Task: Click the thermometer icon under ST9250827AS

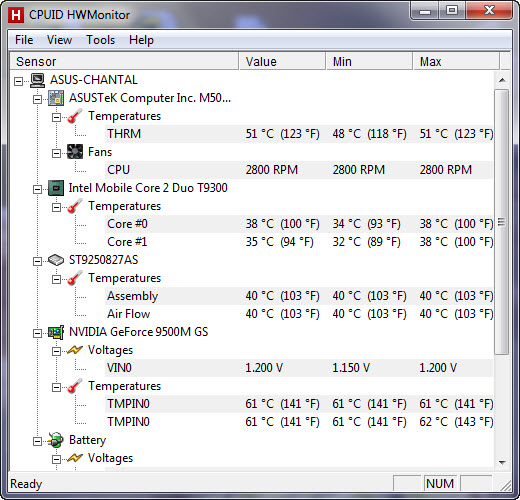Action: [x=75, y=278]
